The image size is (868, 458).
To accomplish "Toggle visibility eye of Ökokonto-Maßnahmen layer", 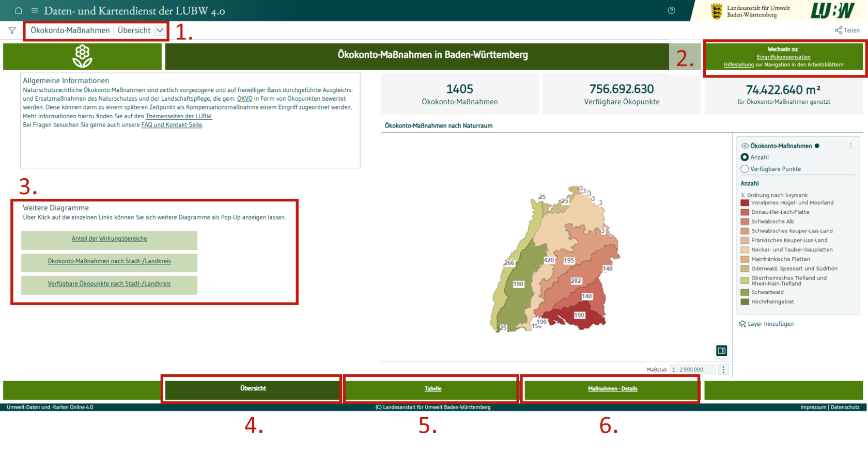I will pos(745,146).
